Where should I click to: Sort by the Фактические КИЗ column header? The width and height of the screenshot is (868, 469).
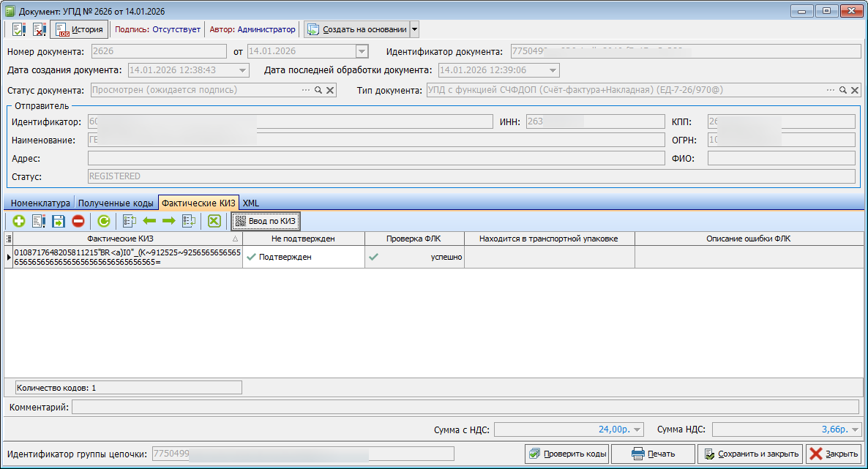(x=121, y=239)
